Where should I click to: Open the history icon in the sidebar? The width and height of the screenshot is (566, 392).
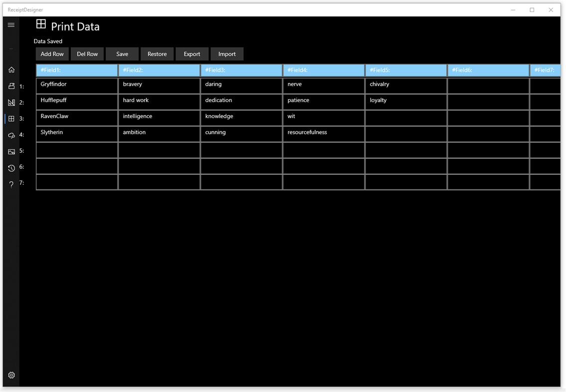pos(11,168)
